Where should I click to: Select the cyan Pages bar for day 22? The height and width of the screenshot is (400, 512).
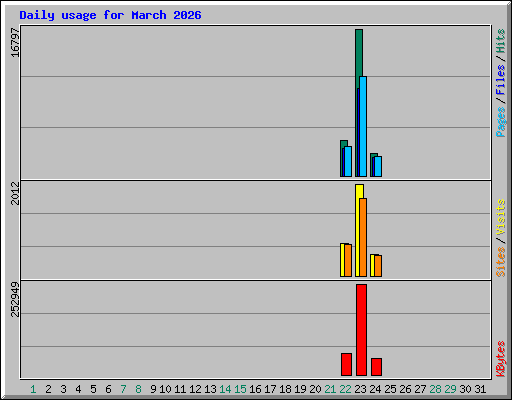click(x=348, y=162)
